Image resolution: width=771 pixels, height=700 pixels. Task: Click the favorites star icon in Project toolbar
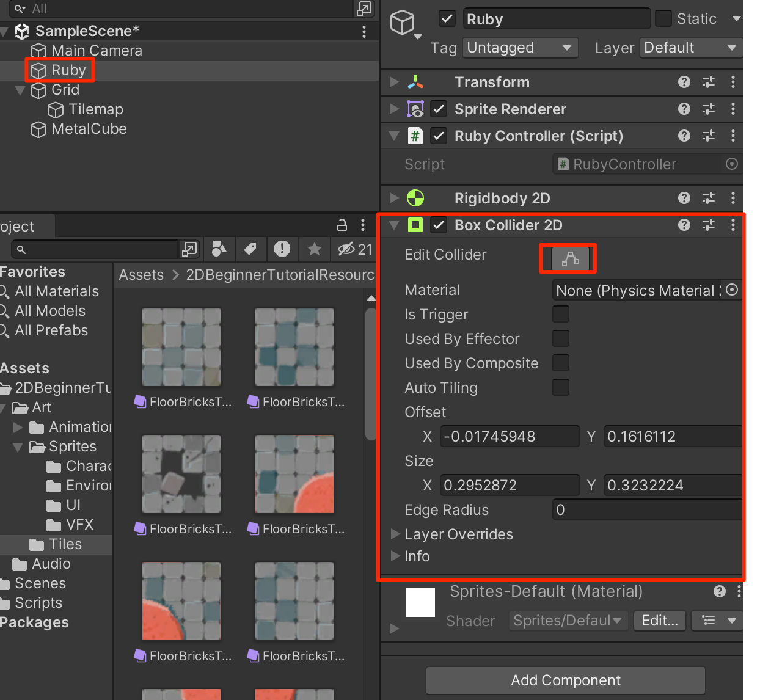click(315, 249)
